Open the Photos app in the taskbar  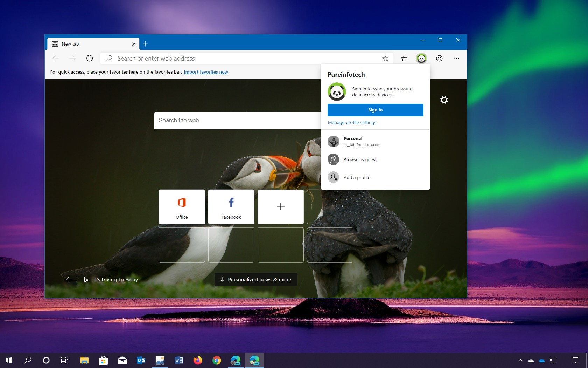coord(160,360)
